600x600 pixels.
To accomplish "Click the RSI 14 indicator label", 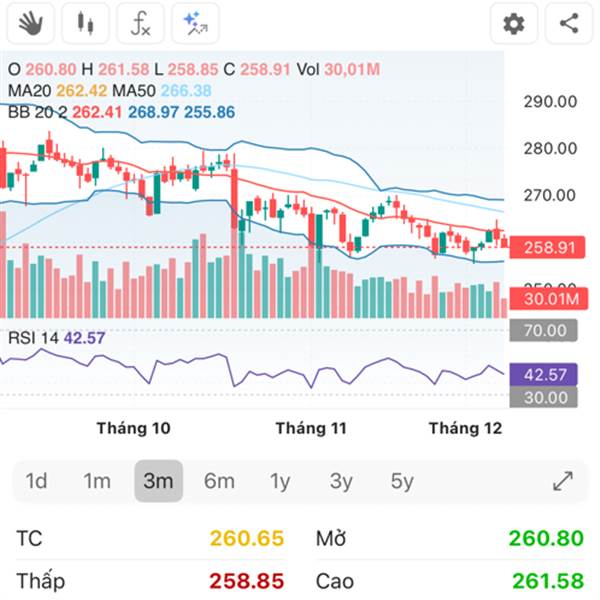I will click(x=34, y=338).
